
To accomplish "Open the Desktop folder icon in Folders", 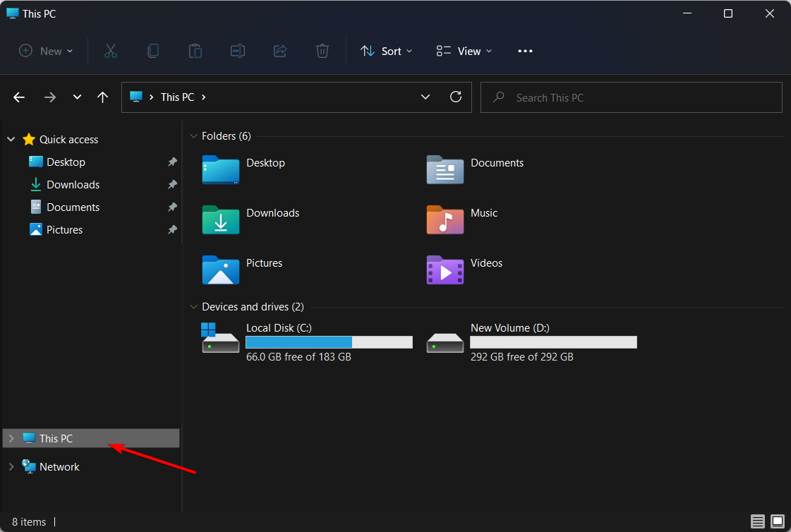I will [x=220, y=169].
